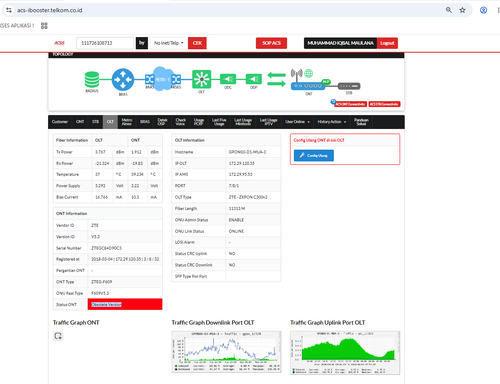The image size is (500, 384).
Task: Click the blue refresh icon near ACS ONT Connectivity
Action: (x=333, y=101)
